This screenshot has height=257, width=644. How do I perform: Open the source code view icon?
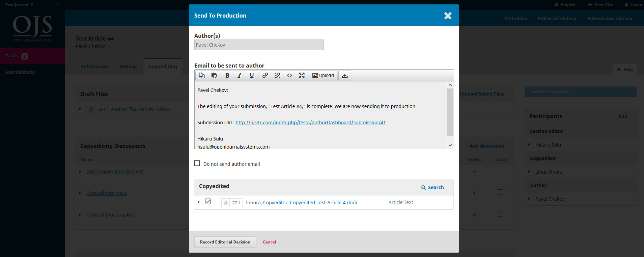[289, 75]
